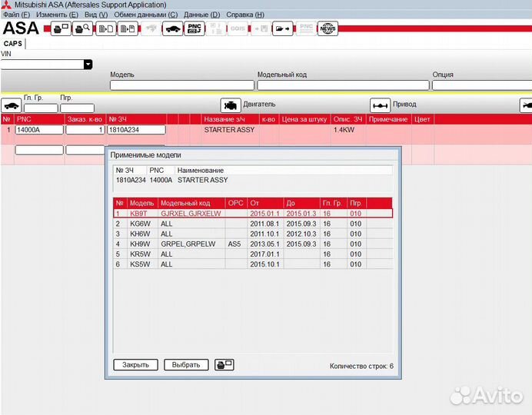Click the car vehicle icon in toolbar
The height and width of the screenshot is (415, 532).
[173, 29]
